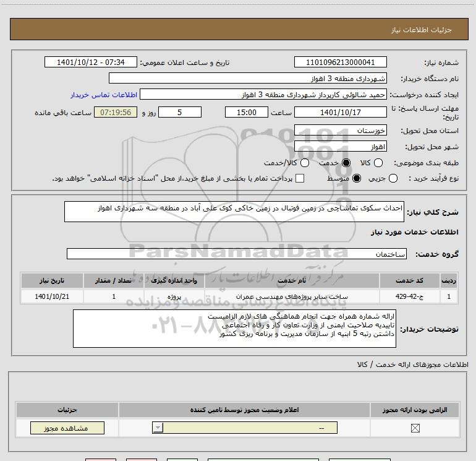The height and width of the screenshot is (461, 476).
Task: Click the request creator name field
Action: 263,94
